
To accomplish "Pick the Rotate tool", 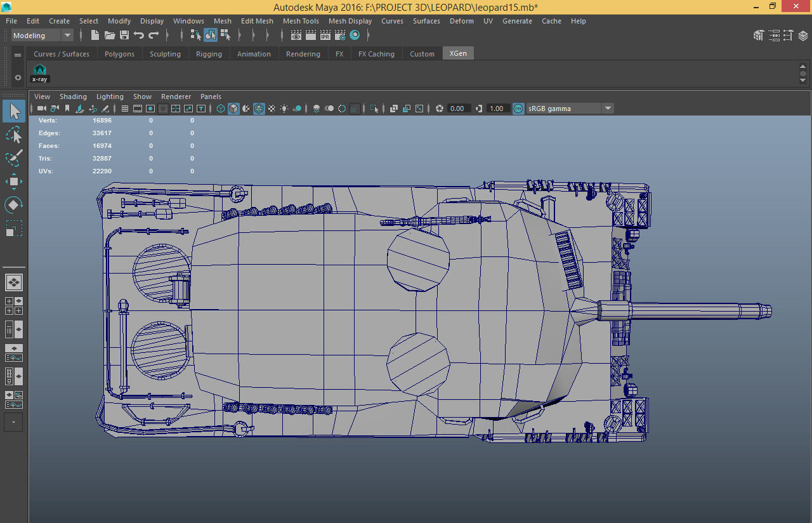I will point(14,205).
